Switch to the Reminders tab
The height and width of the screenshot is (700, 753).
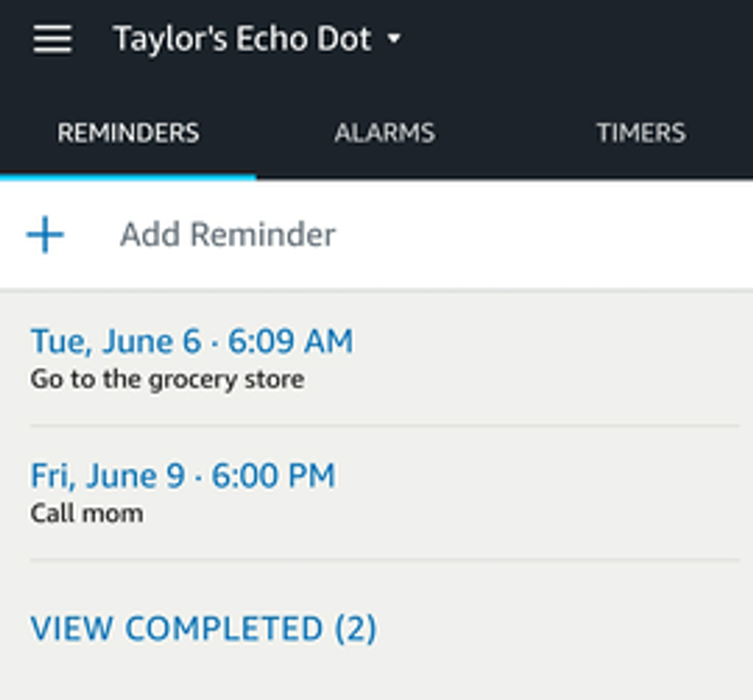[128, 133]
